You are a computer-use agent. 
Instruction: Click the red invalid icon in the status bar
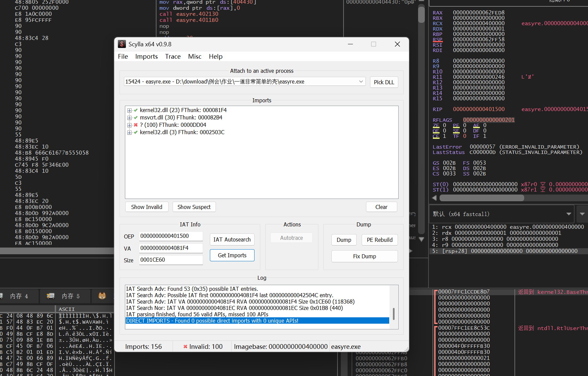click(x=185, y=346)
